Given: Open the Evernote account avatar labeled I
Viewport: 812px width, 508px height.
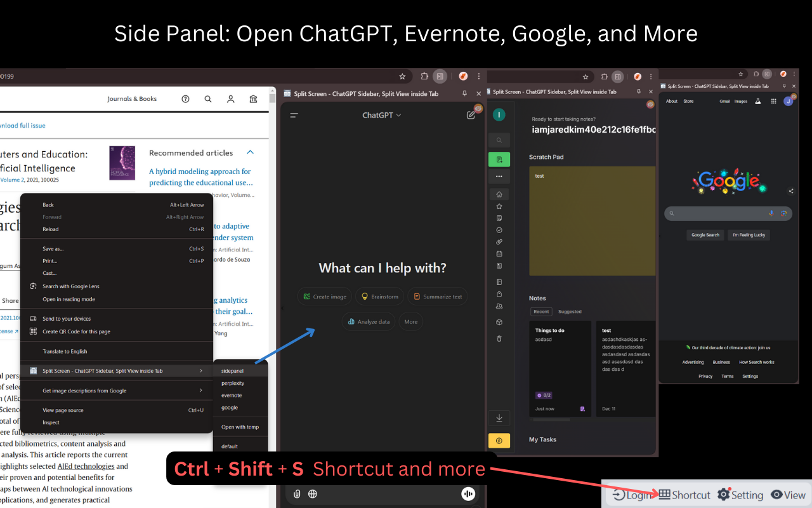Looking at the screenshot, I should click(x=499, y=114).
